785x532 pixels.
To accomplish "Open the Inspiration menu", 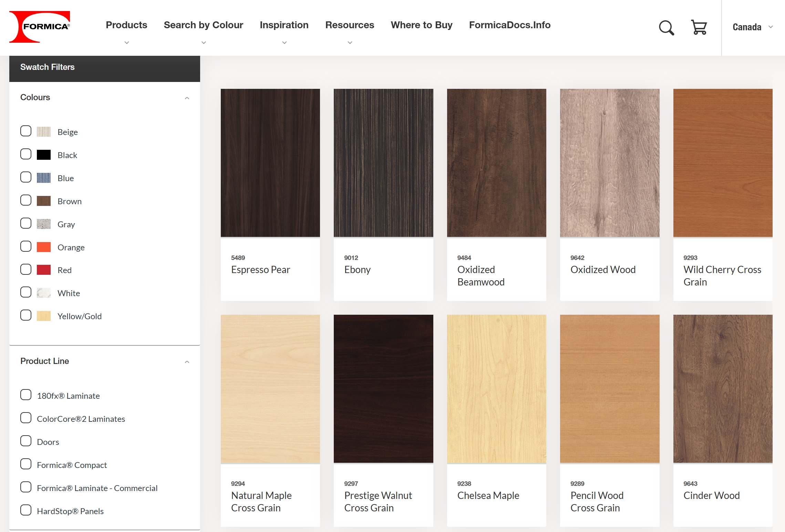I will 284,25.
